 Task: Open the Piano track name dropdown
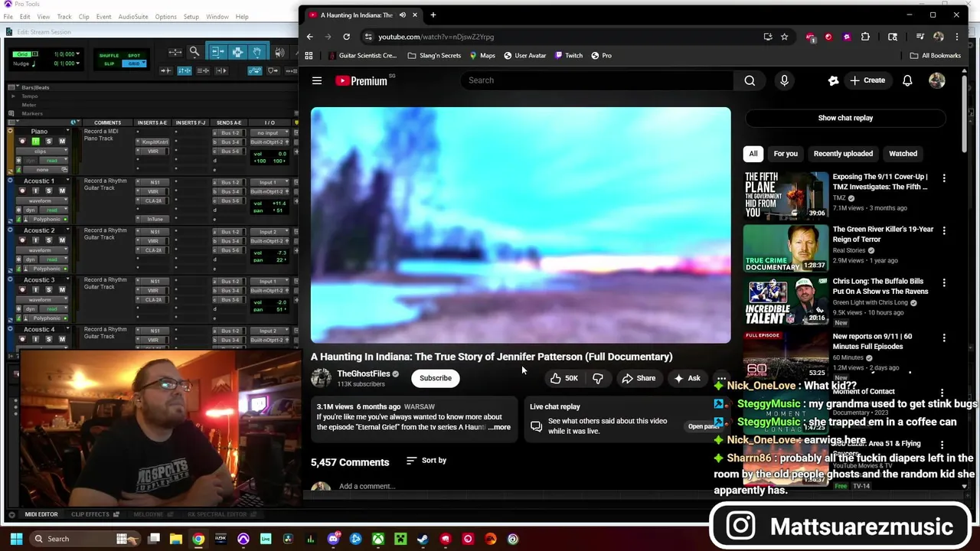coord(67,131)
